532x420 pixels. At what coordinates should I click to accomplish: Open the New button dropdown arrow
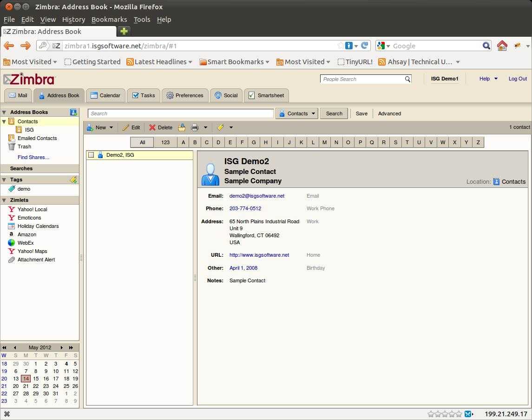pos(112,127)
